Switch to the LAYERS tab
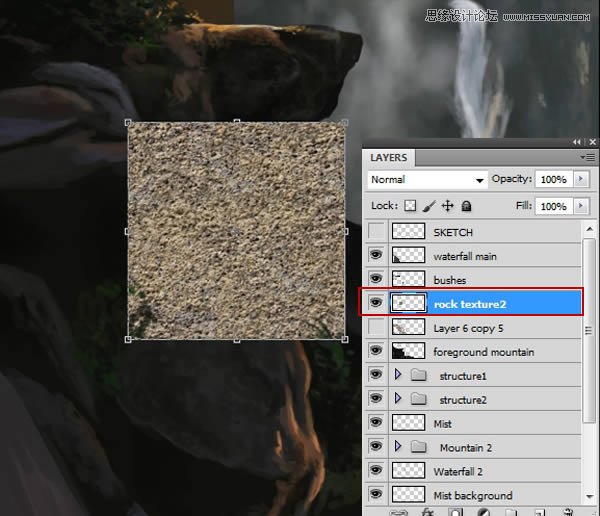The height and width of the screenshot is (516, 600). (x=389, y=158)
